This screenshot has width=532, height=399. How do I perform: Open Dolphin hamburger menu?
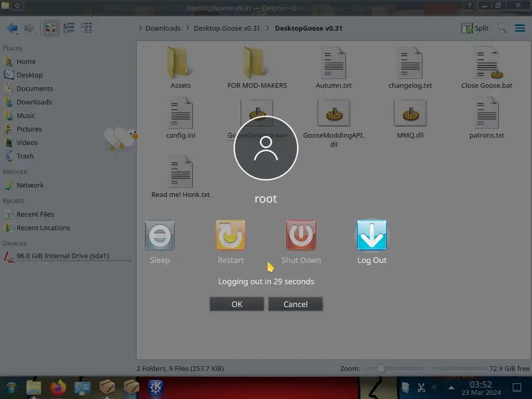tap(520, 28)
